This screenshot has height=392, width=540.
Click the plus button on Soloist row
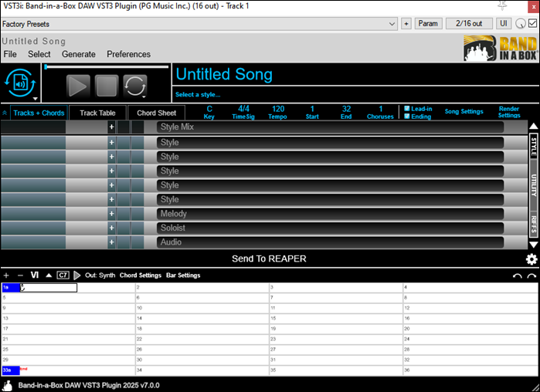[x=111, y=228]
